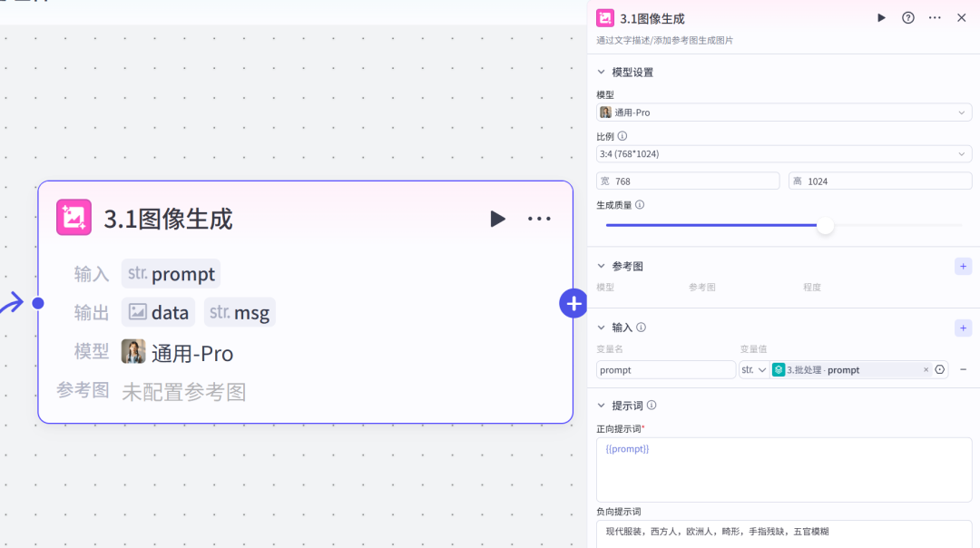
Task: Open the str. variable type dropdown
Action: pyautogui.click(x=754, y=370)
